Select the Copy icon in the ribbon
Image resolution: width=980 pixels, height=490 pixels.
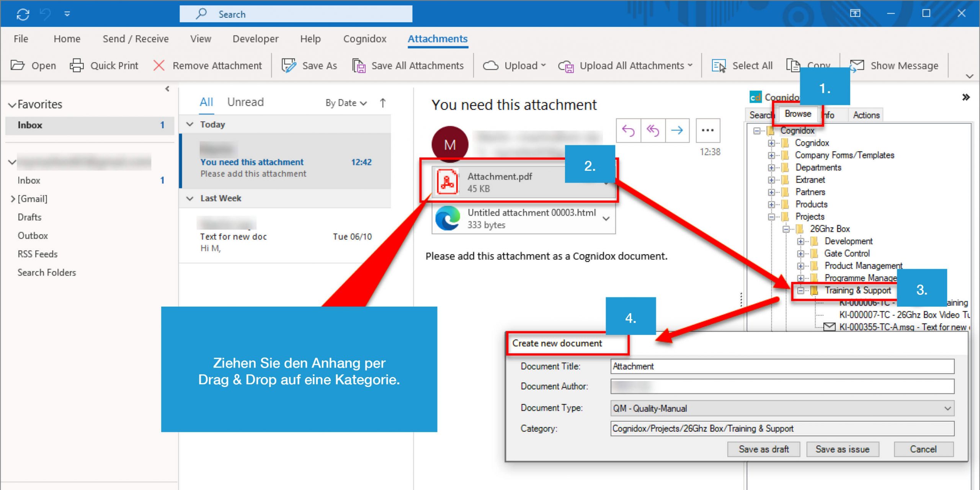click(792, 65)
